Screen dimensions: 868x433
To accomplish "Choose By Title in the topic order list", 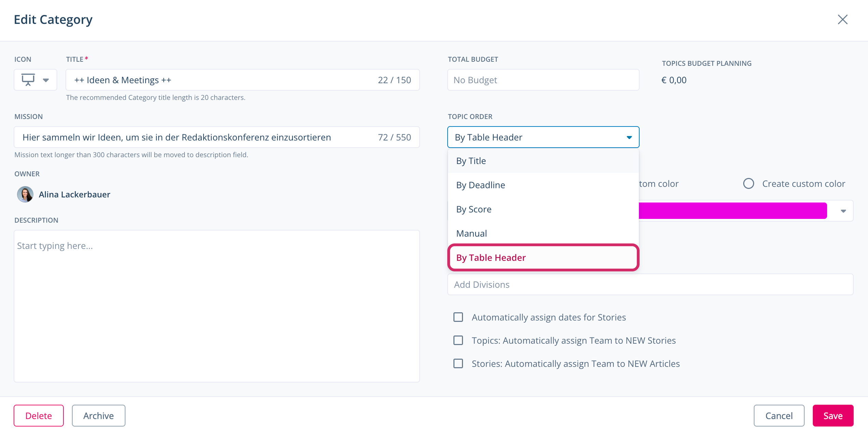I will (543, 161).
